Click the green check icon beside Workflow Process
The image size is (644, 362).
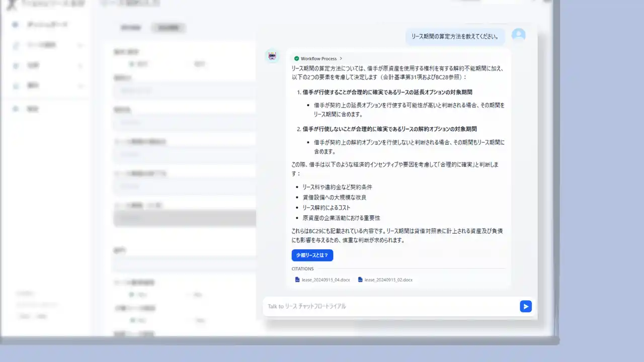(x=296, y=59)
